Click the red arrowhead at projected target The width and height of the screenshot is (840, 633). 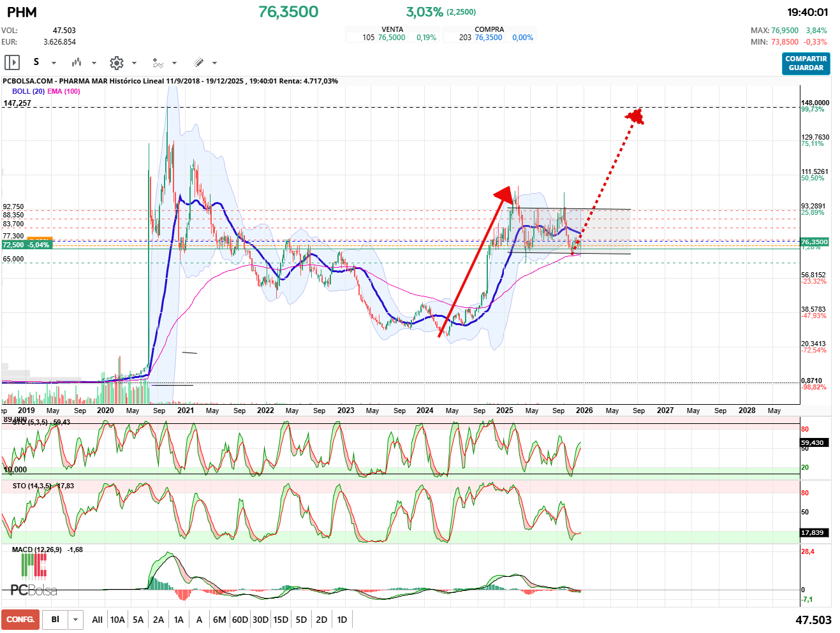635,116
